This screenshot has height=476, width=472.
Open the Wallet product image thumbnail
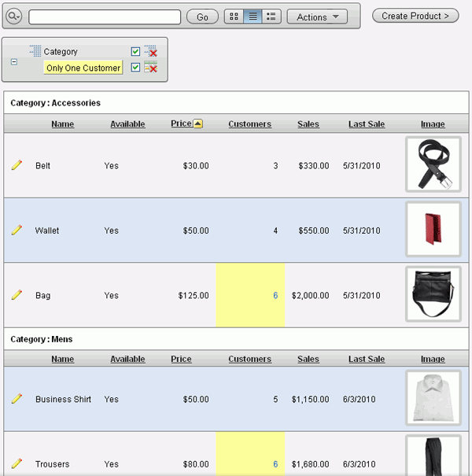[x=433, y=229]
